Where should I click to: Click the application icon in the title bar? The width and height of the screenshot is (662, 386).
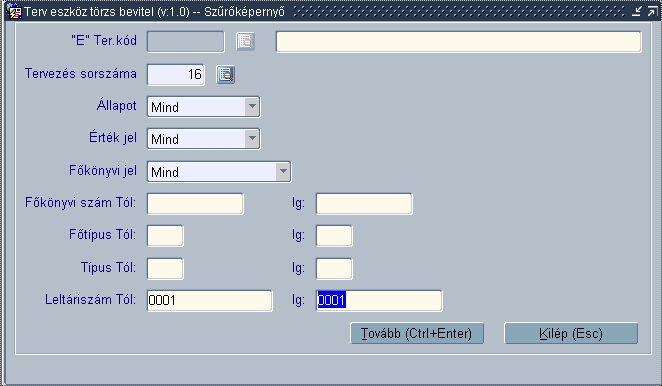point(14,11)
